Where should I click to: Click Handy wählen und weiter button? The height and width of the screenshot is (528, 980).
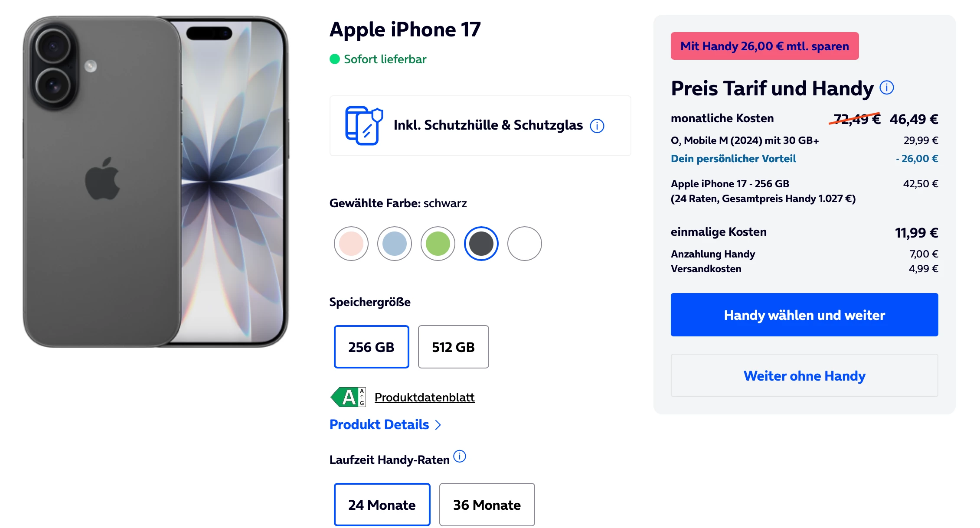(x=804, y=315)
